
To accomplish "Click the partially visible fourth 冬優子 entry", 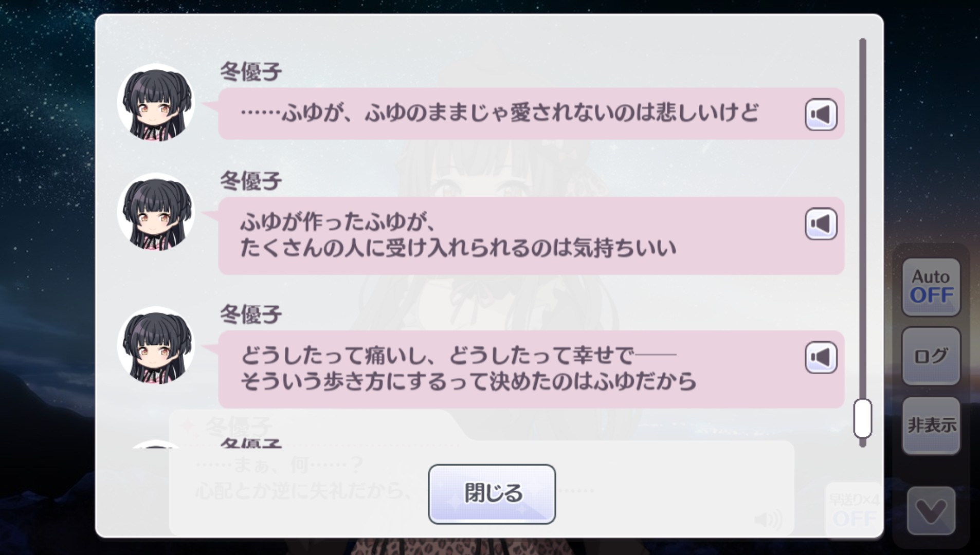I will coord(251,443).
